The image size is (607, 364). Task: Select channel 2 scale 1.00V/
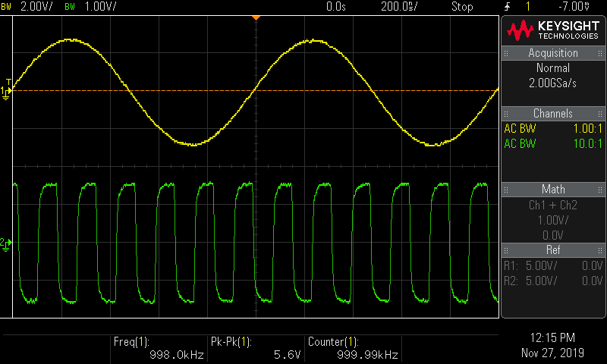point(100,6)
